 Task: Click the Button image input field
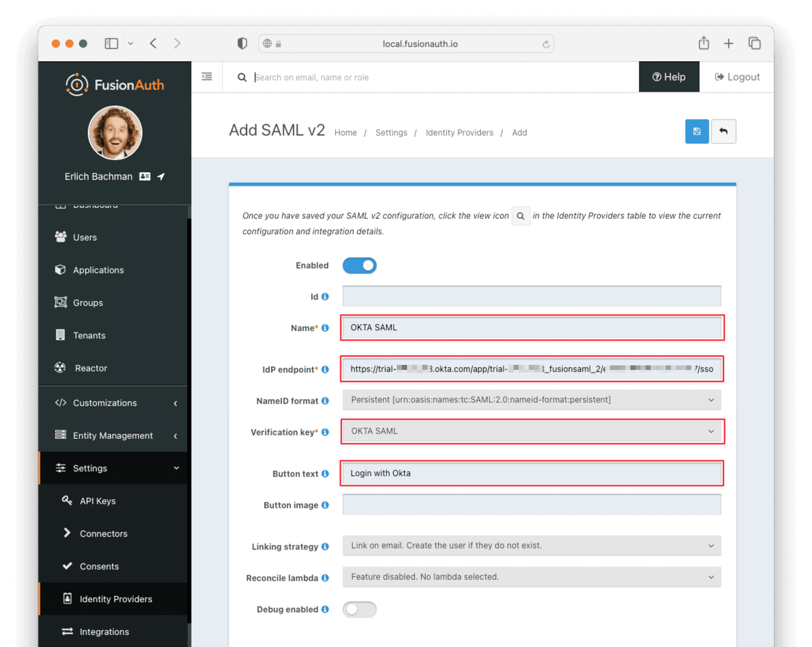pyautogui.click(x=531, y=504)
